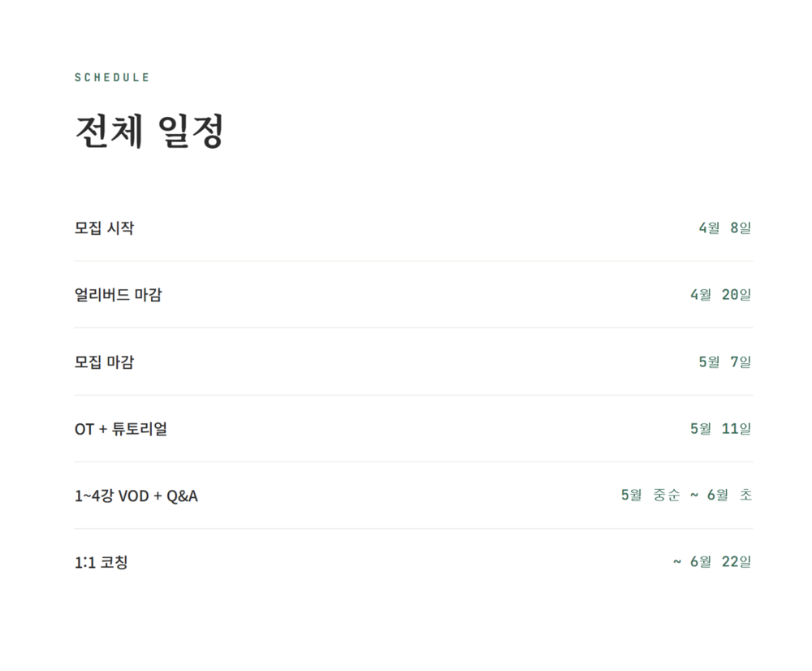Click the 4월 8일 date

[724, 228]
